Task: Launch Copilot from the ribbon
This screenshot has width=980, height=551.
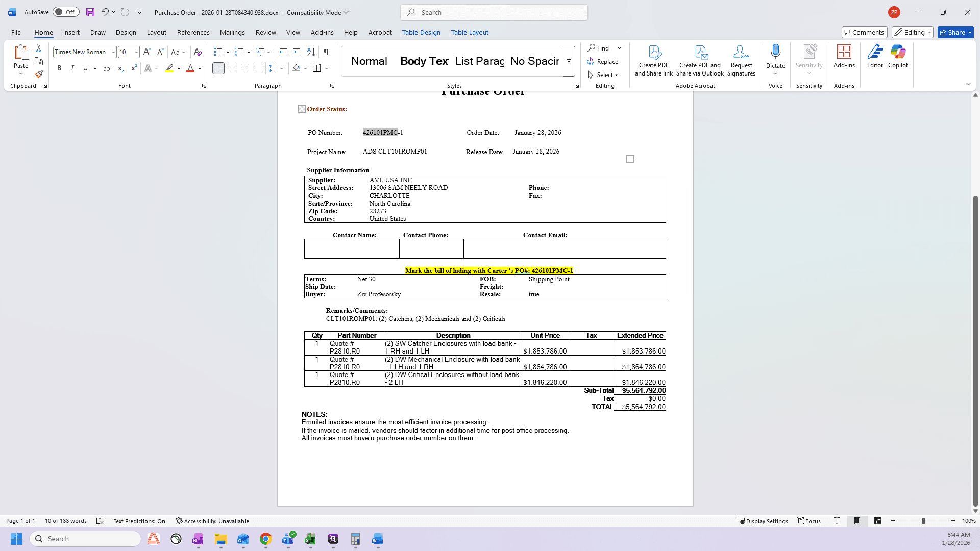Action: [x=898, y=56]
